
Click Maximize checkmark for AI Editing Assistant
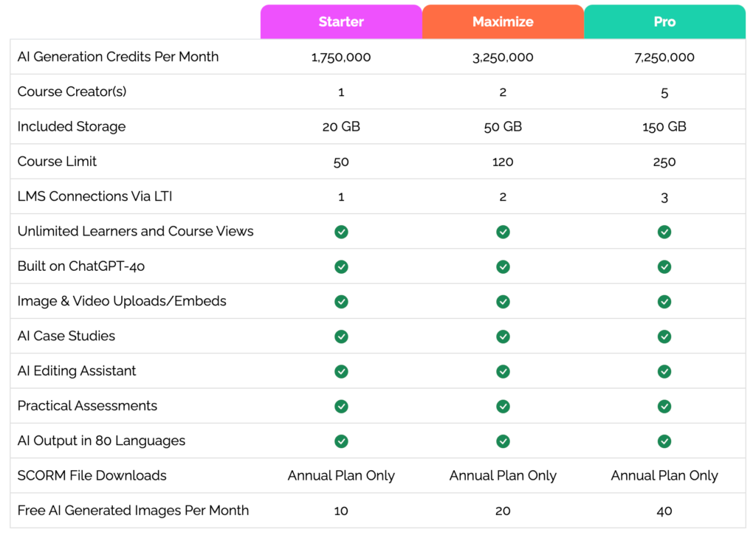tap(503, 371)
